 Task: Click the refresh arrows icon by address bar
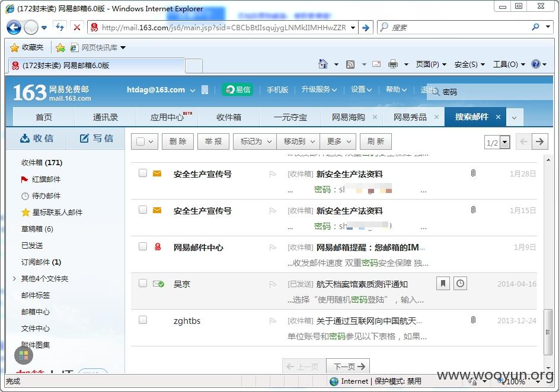click(60, 27)
